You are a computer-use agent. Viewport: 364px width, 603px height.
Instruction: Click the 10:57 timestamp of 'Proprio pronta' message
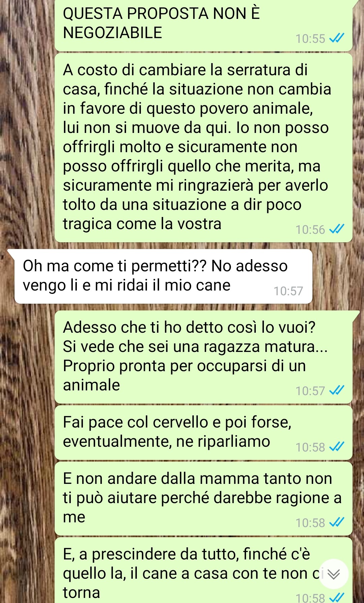coord(310,391)
